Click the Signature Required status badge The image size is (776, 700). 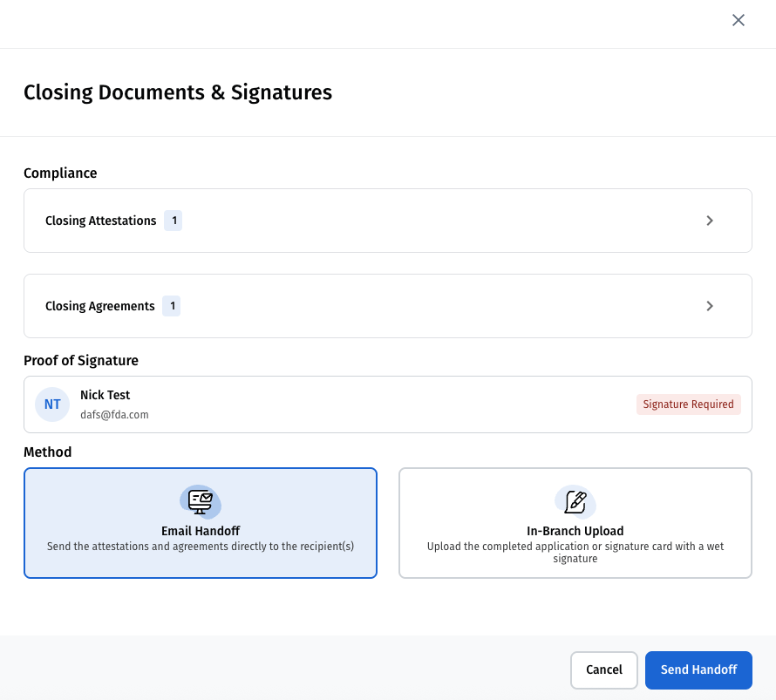[688, 404]
